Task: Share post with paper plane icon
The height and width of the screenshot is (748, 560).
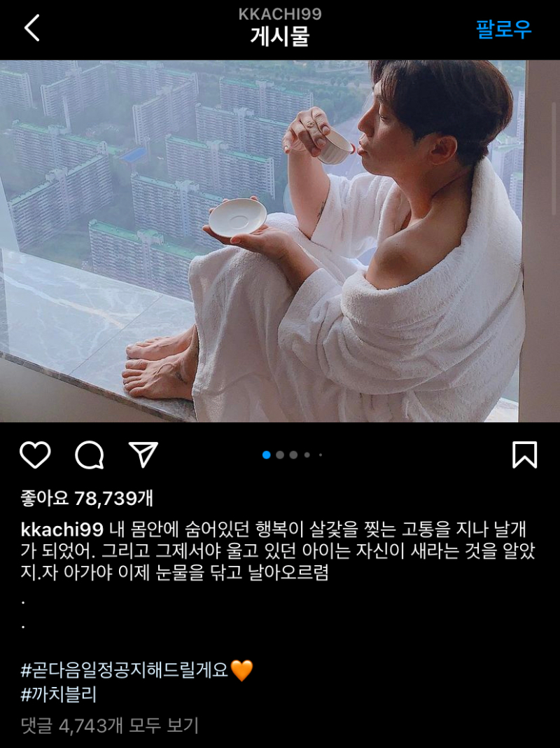Action: click(143, 455)
